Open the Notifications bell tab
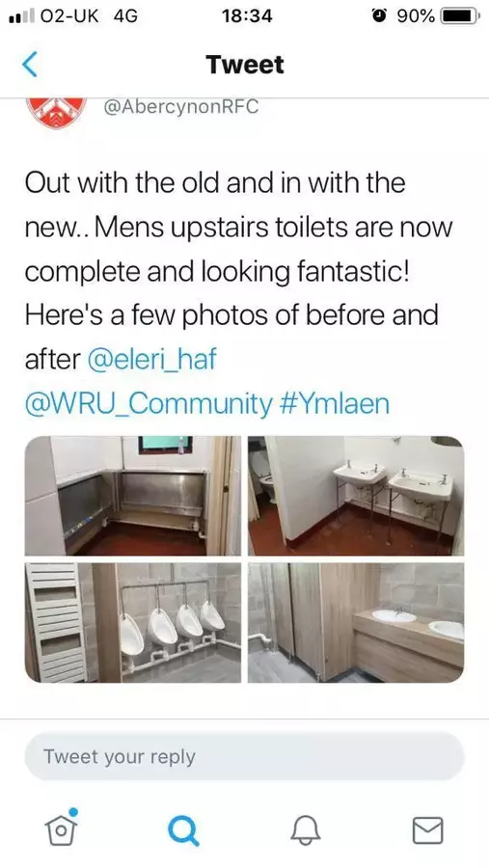This screenshot has width=489, height=868. 305,830
